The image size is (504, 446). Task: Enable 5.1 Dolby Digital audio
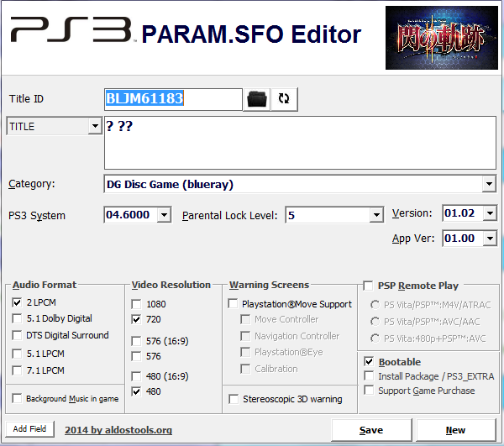pyautogui.click(x=17, y=318)
